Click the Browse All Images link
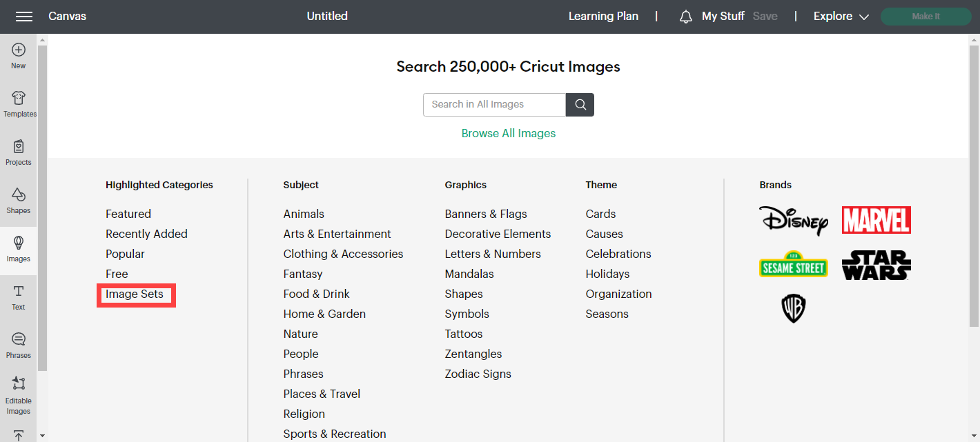 pyautogui.click(x=509, y=134)
